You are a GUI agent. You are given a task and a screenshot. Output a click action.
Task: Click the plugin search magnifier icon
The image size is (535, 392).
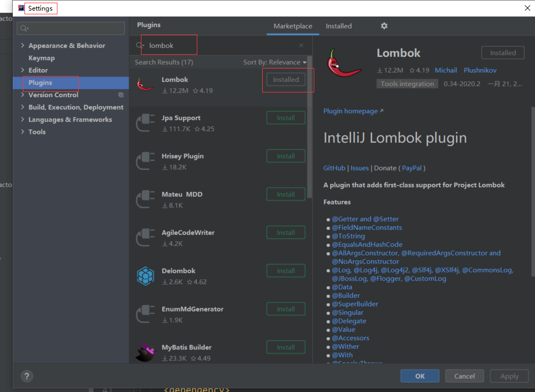(139, 45)
